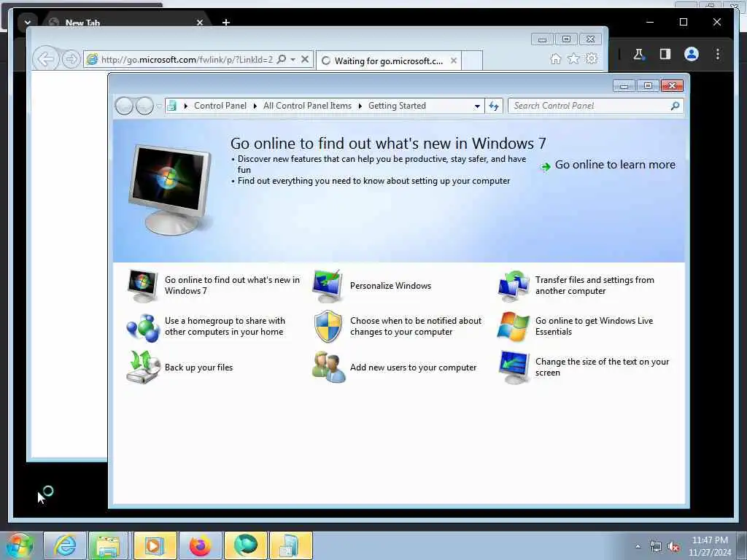Screen dimensions: 747x560
Task: Open Firefox from the taskbar
Action: tap(200, 545)
